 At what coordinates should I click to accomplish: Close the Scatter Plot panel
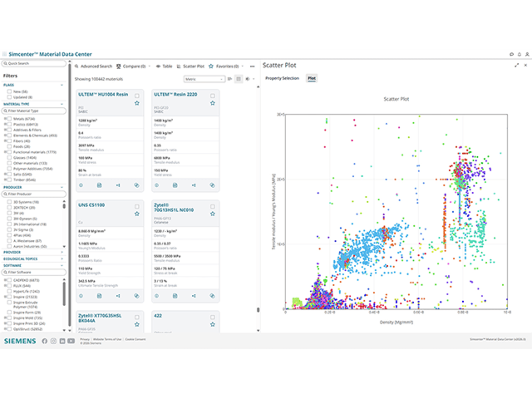tap(526, 65)
